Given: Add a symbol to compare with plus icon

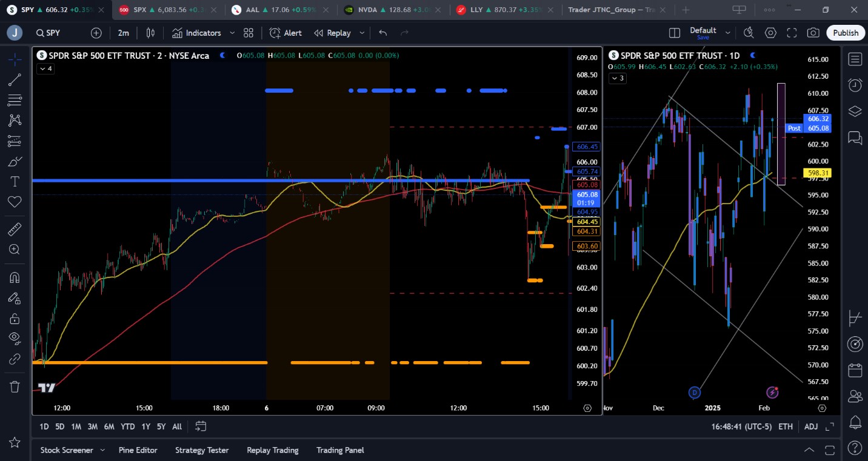Looking at the screenshot, I should [x=96, y=33].
